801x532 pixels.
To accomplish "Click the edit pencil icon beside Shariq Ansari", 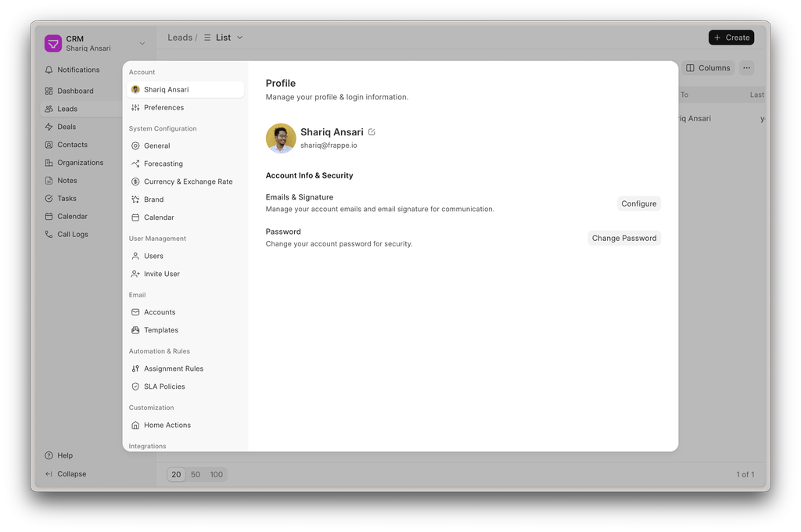I will 372,132.
